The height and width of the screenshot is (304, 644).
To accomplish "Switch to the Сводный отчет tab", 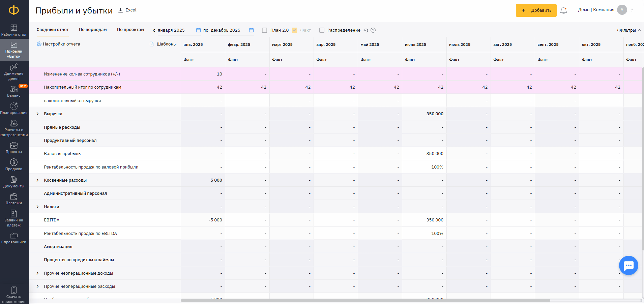I will (53, 30).
